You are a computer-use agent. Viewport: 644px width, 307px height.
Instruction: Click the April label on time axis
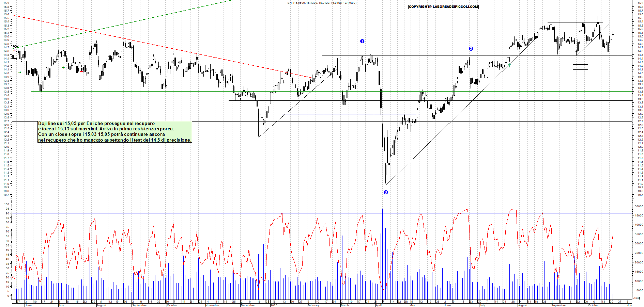tap(379, 305)
